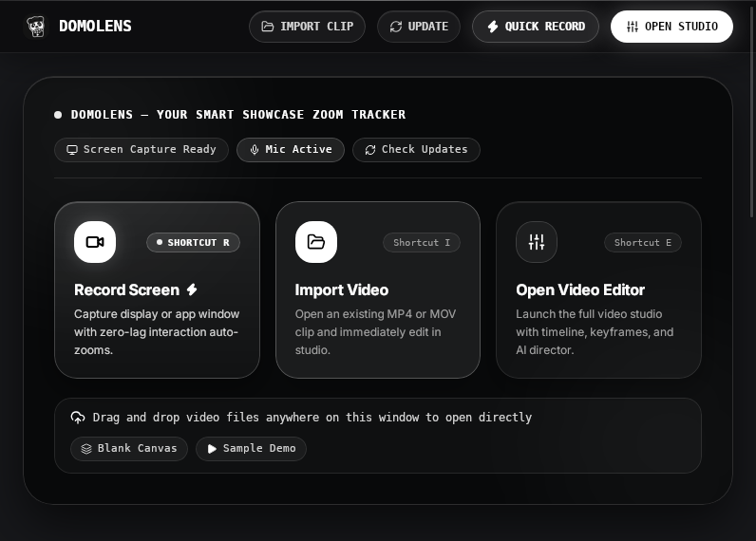Open a Blank Canvas
756x541 pixels.
click(129, 449)
